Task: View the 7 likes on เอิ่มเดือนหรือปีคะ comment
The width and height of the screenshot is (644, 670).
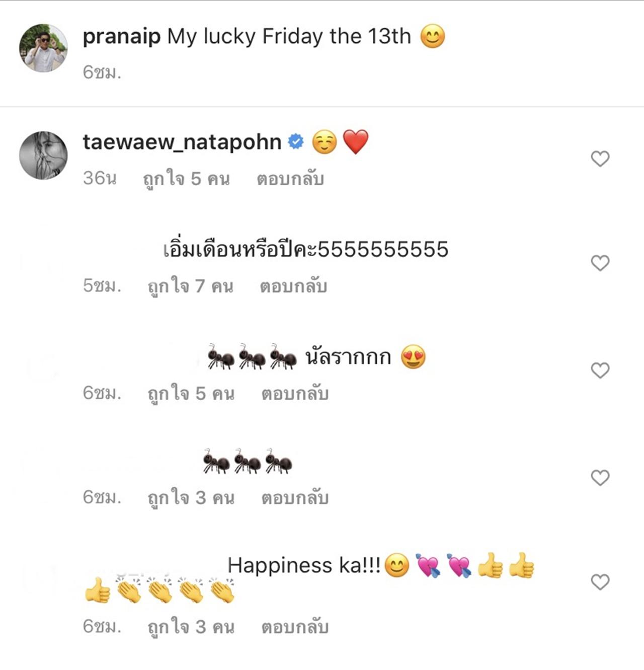Action: pyautogui.click(x=190, y=286)
